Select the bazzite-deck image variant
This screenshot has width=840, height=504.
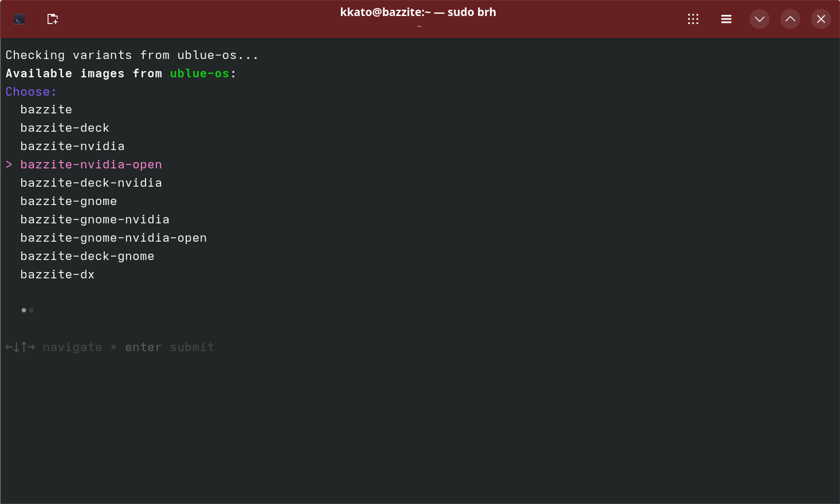coord(65,128)
